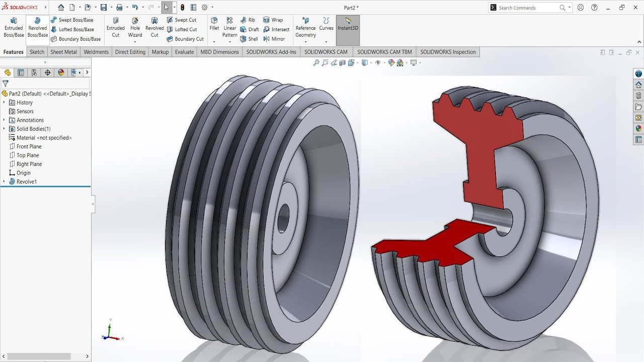Open the FeatureManager filter icon
The height and width of the screenshot is (362, 644).
tap(6, 83)
